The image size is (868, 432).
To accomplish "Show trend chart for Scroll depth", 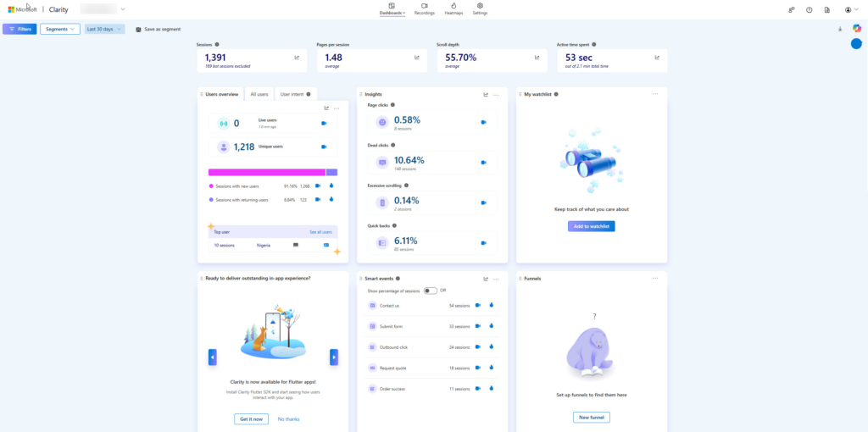I will (537, 57).
